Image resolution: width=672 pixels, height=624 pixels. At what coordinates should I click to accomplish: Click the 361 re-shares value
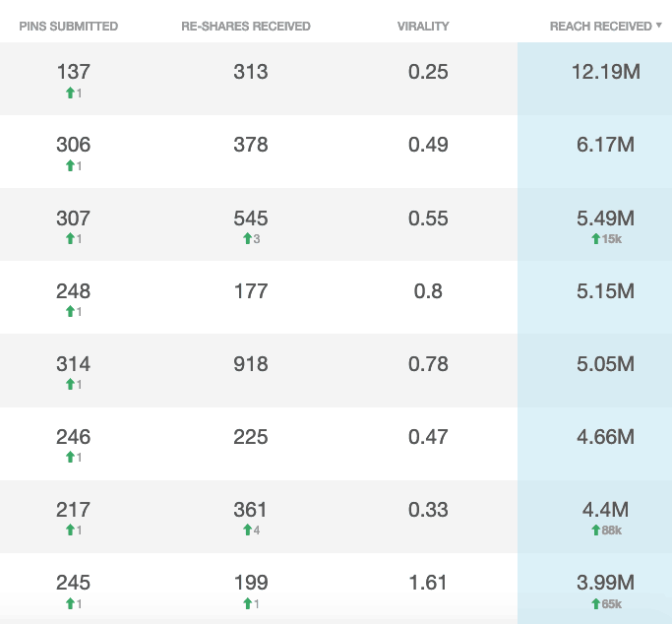pos(251,510)
